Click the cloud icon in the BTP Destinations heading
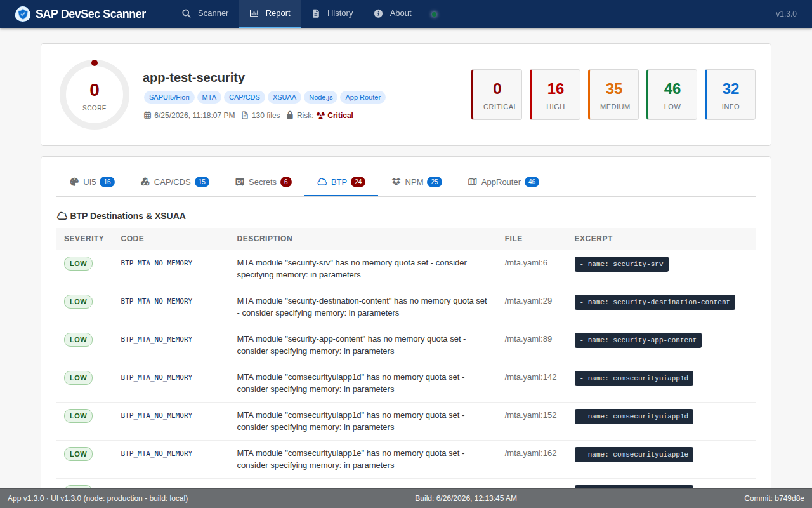The height and width of the screenshot is (508, 812). click(x=62, y=216)
